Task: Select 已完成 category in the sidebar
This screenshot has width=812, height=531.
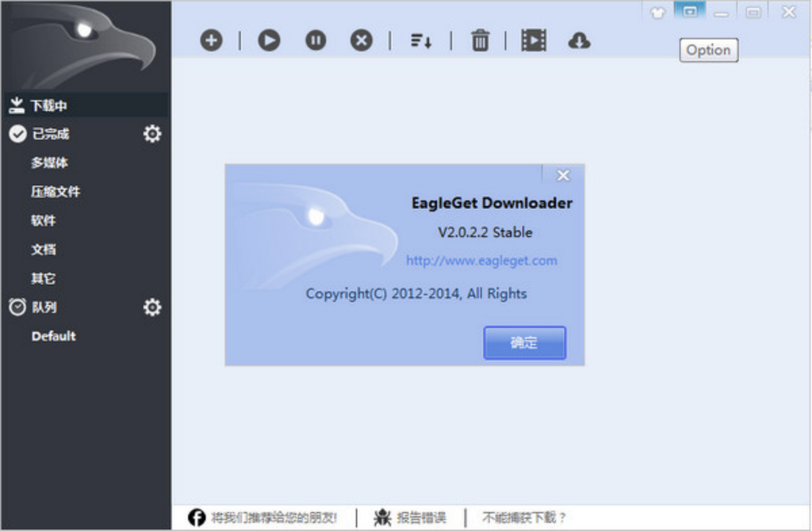Action: click(x=51, y=134)
